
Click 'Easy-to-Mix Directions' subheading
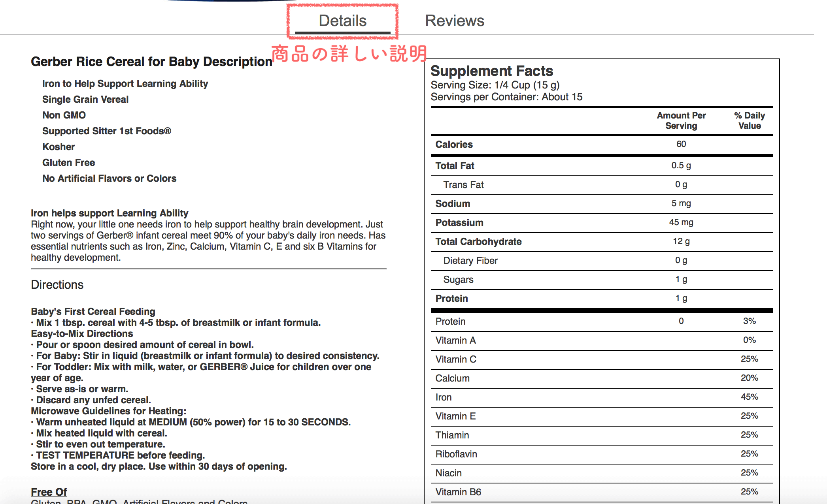82,334
